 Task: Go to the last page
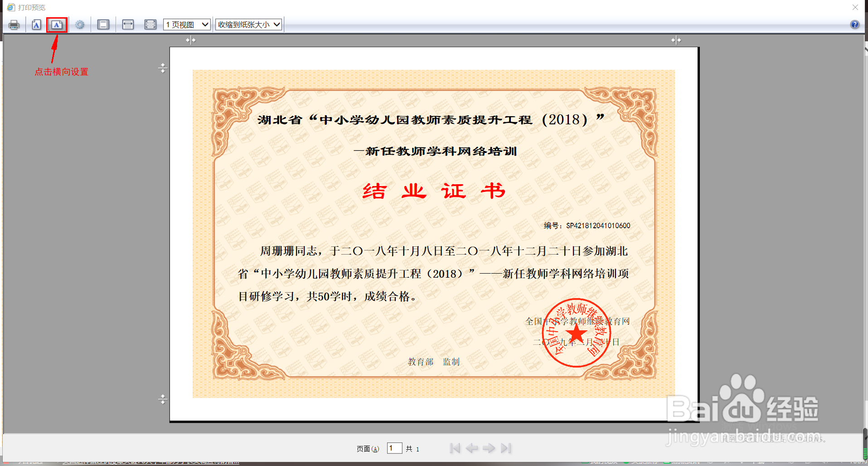click(x=506, y=448)
